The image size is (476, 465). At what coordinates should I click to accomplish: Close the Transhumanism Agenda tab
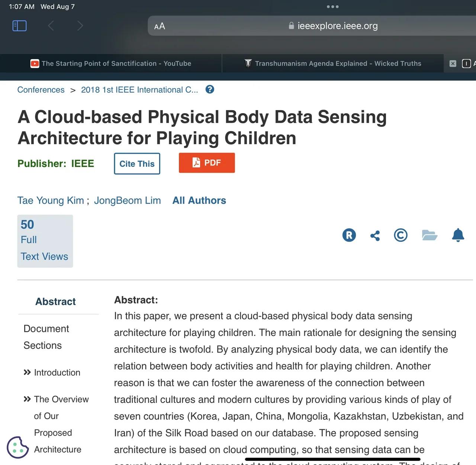[x=452, y=64]
